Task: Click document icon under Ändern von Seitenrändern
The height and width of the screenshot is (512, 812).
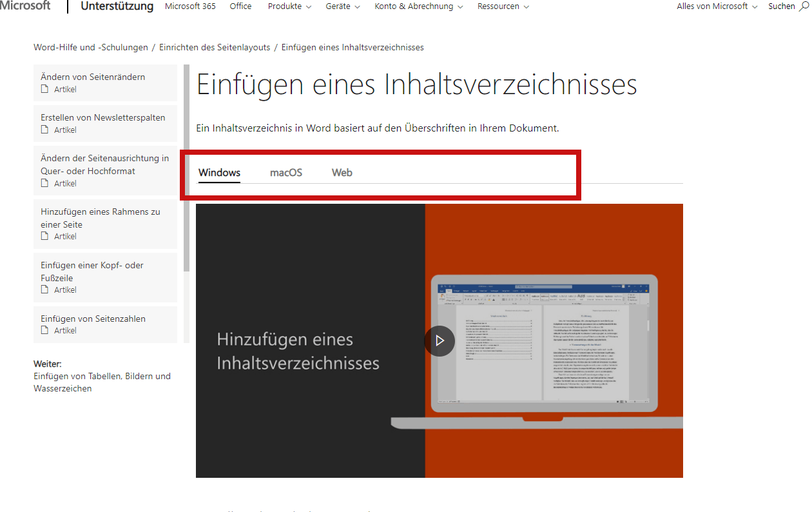Action: point(44,89)
